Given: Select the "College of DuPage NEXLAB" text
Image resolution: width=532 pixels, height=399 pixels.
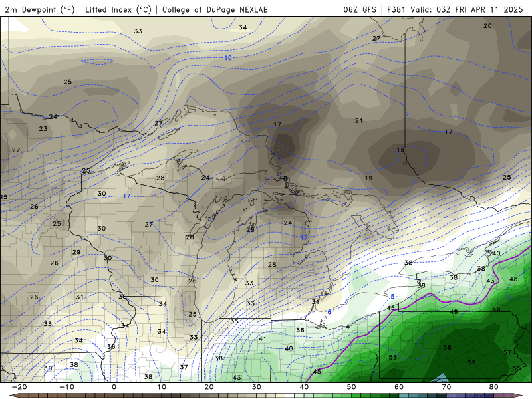Looking at the screenshot, I should coord(215,9).
